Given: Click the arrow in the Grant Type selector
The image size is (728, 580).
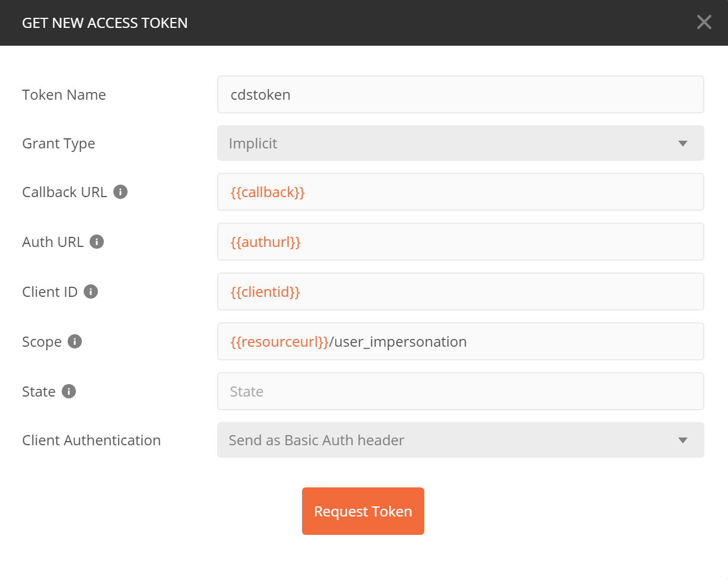Looking at the screenshot, I should [x=682, y=144].
